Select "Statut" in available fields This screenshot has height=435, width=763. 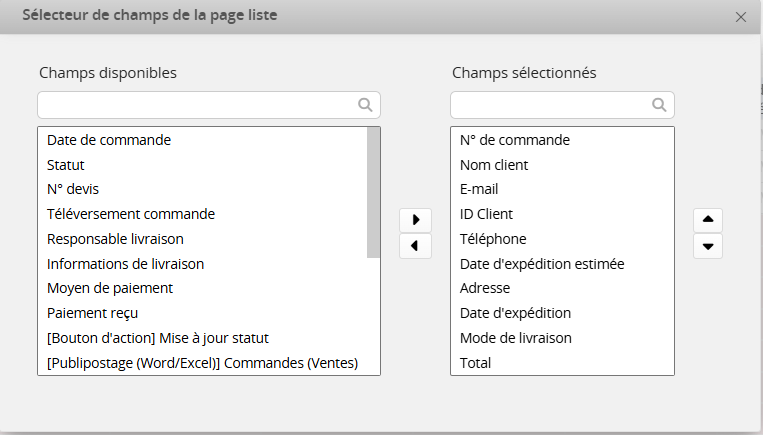click(66, 165)
